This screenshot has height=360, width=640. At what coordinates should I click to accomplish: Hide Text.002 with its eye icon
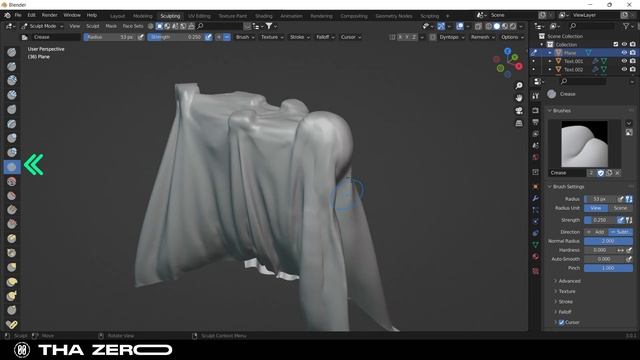pyautogui.click(x=624, y=69)
